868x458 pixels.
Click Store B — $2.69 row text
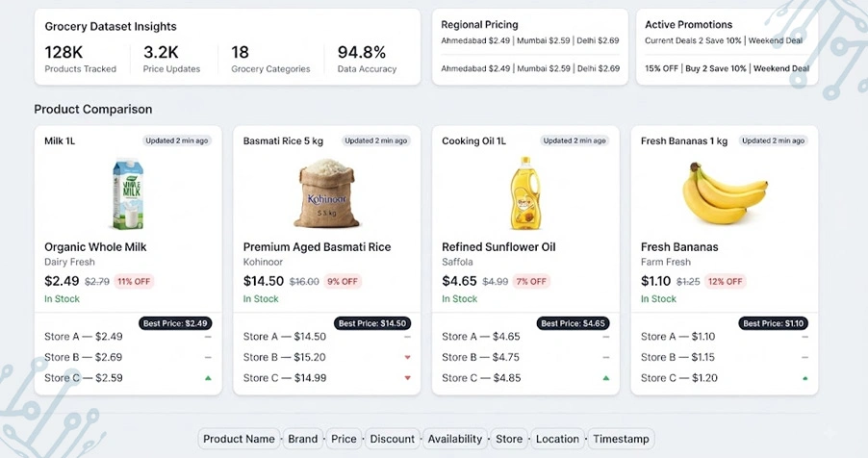(83, 357)
